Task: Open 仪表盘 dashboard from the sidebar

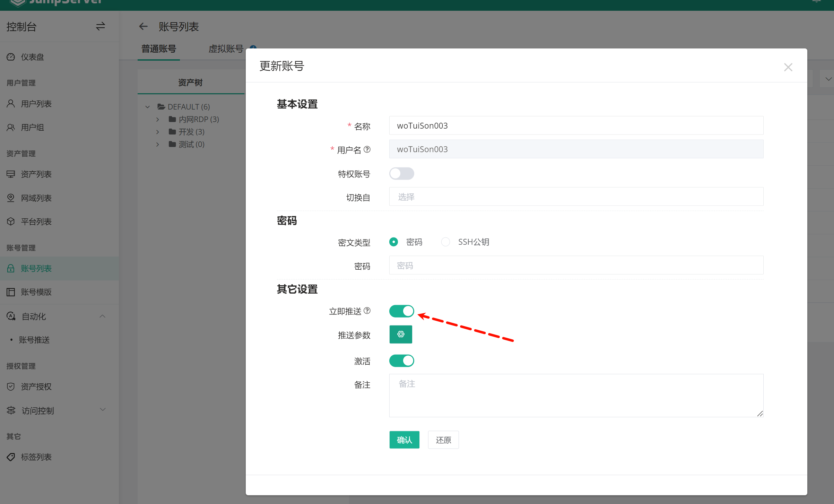Action: (x=32, y=57)
